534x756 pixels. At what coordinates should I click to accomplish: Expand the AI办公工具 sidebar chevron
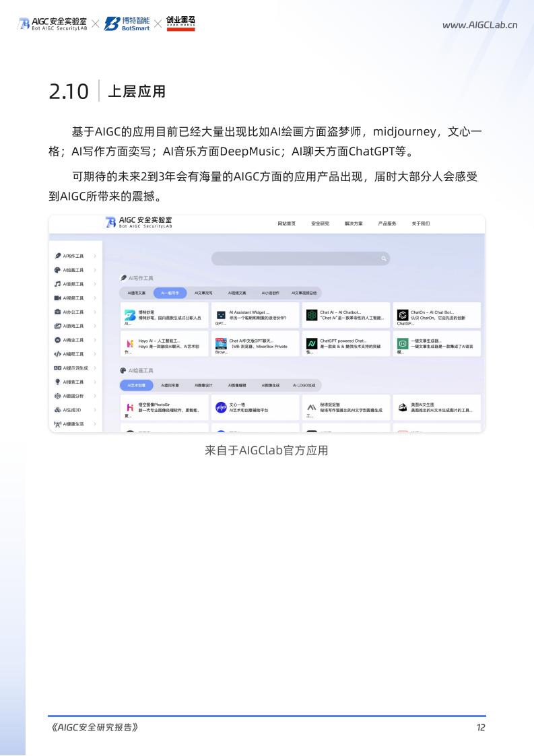point(95,312)
